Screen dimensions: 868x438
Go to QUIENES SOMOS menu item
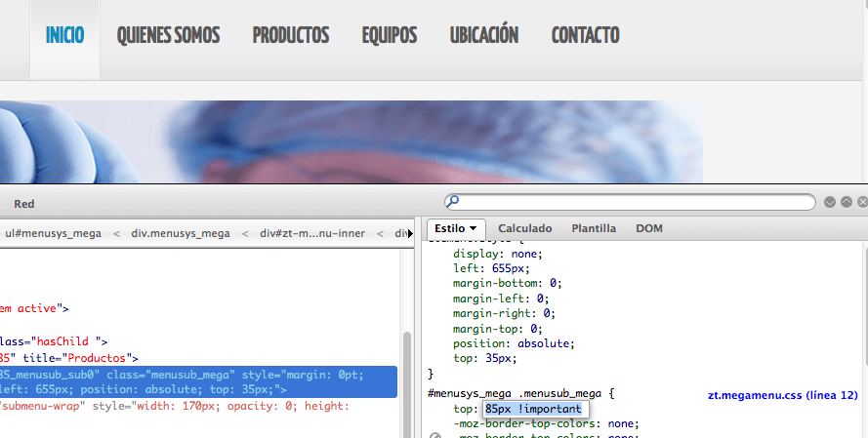(x=168, y=35)
